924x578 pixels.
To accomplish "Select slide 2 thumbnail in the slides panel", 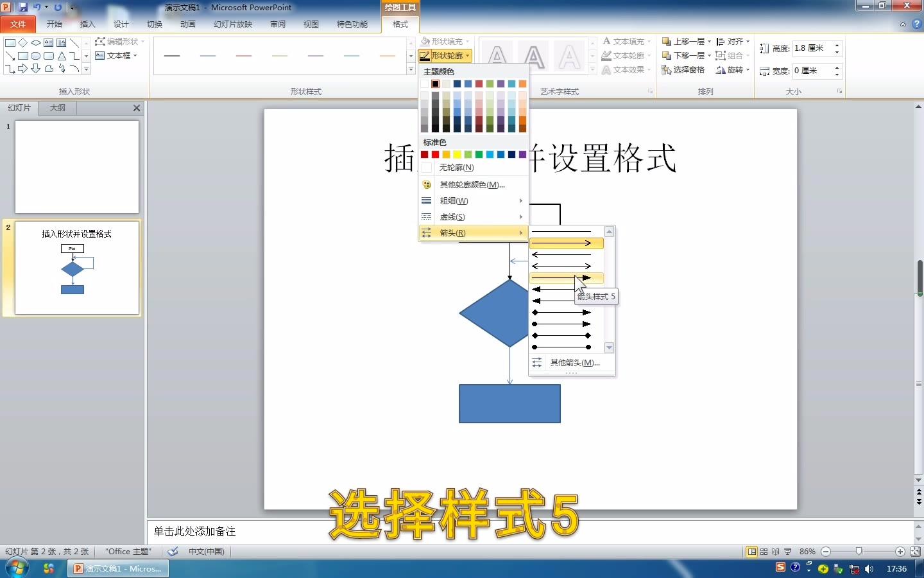I will tap(76, 268).
